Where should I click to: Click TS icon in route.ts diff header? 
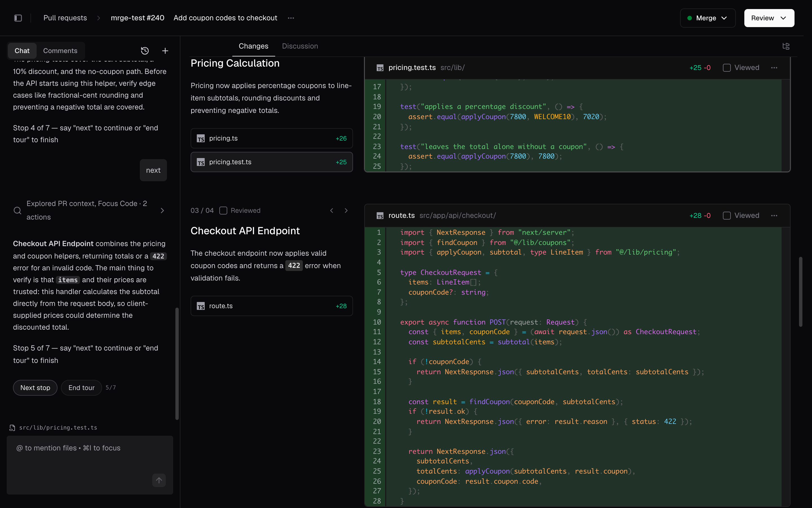coord(380,216)
